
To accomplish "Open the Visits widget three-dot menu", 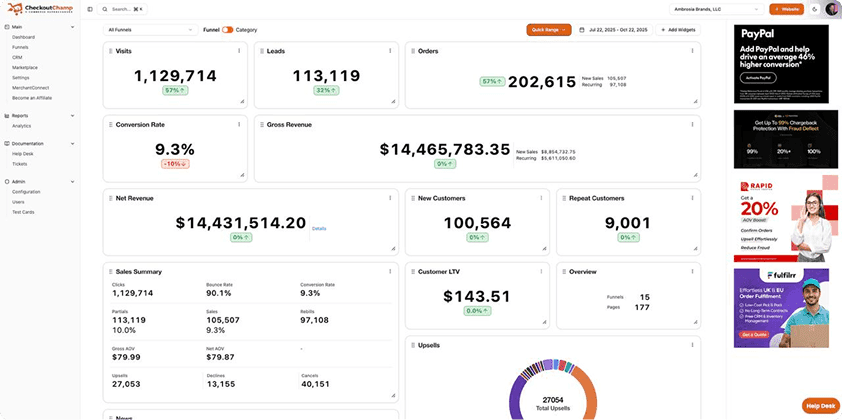I will pos(238,50).
